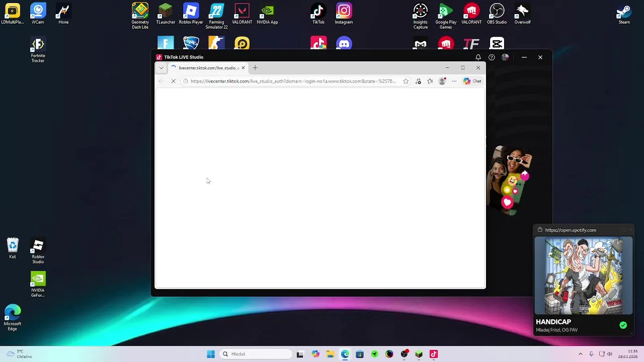The image size is (644, 362).
Task: View site information lock icon in address bar
Action: click(186, 81)
